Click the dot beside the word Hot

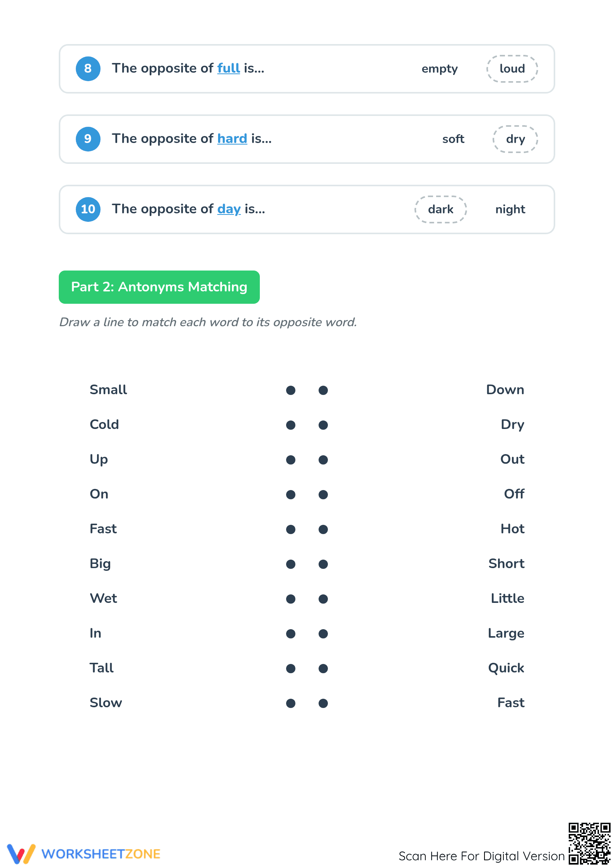point(323,529)
